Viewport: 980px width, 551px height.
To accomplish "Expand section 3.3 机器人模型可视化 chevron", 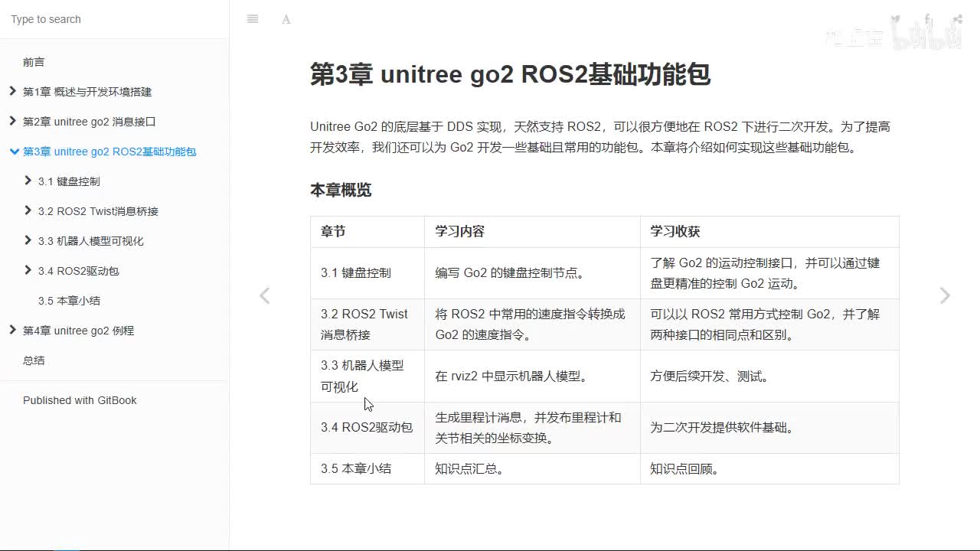I will point(28,240).
